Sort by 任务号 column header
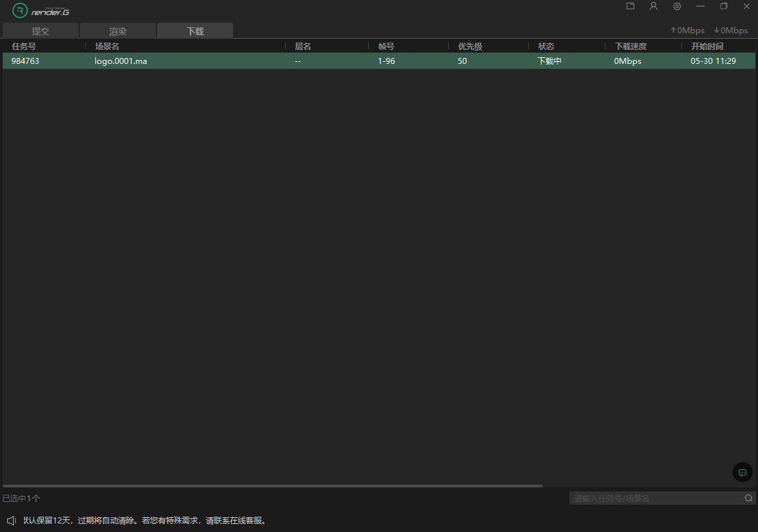758x532 pixels. tap(24, 47)
